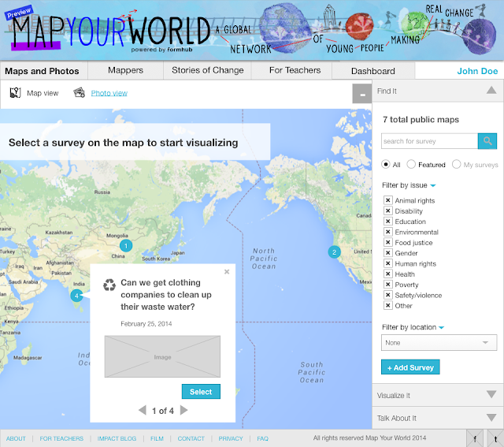This screenshot has height=447, width=504.
Task: Uncheck the Disability filter
Action: 388,210
